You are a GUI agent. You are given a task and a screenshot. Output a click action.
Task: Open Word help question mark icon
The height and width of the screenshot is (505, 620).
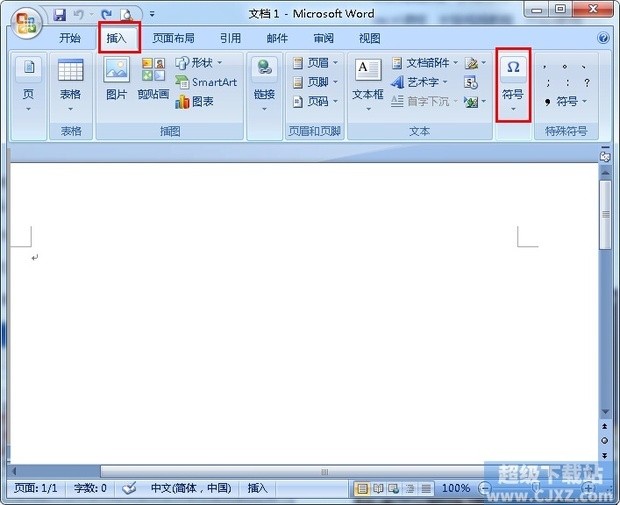[x=603, y=38]
